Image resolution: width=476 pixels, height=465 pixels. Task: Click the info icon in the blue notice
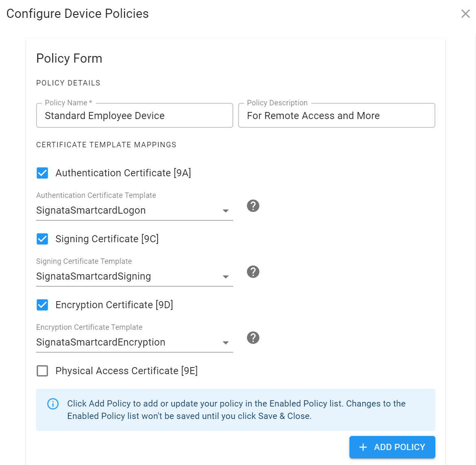click(x=53, y=404)
